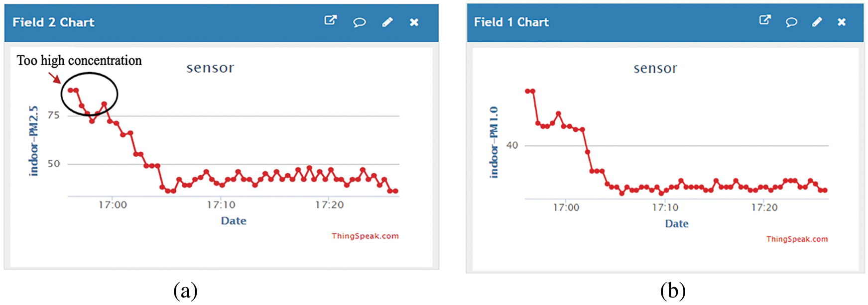868x305 pixels.
Task: Click last data point in PM2.5 chart
Action: 395,191
